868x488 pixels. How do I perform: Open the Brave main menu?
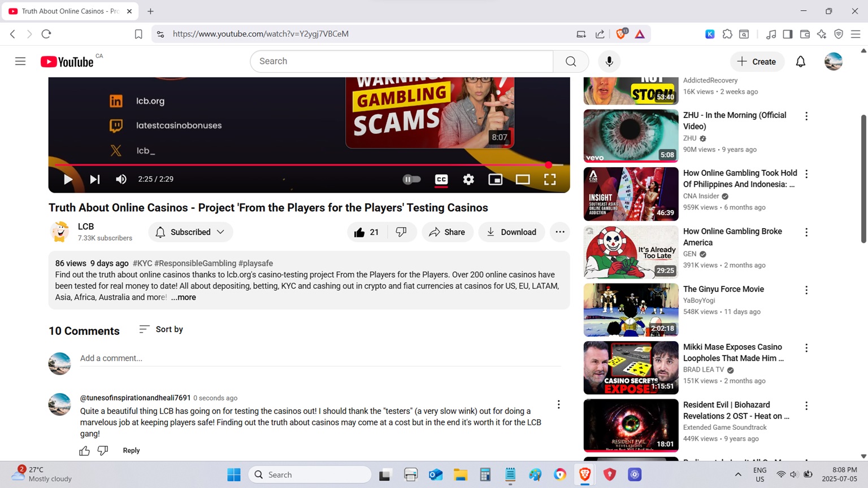(x=856, y=34)
